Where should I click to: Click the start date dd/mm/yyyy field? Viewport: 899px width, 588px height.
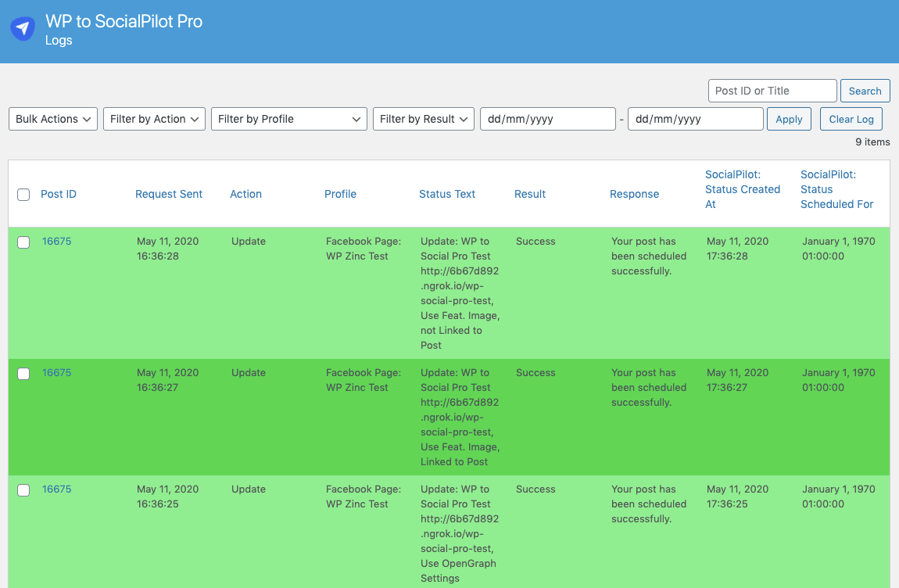[x=547, y=119]
